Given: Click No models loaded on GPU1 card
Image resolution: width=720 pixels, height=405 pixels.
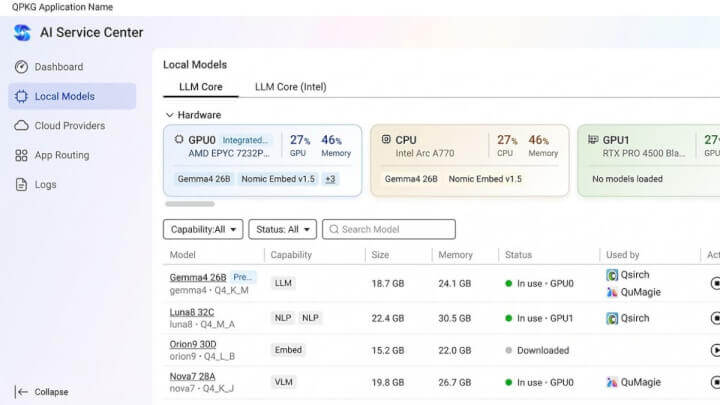Looking at the screenshot, I should click(x=627, y=179).
